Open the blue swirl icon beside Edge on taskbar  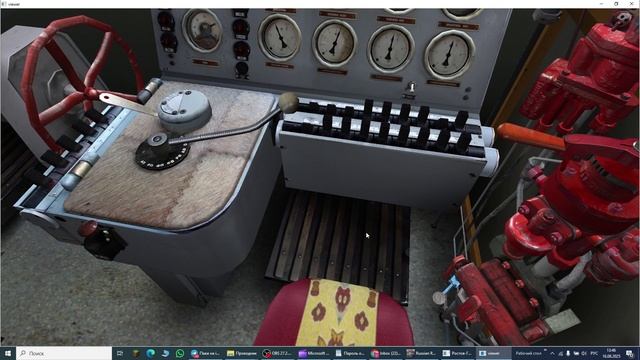165,353
